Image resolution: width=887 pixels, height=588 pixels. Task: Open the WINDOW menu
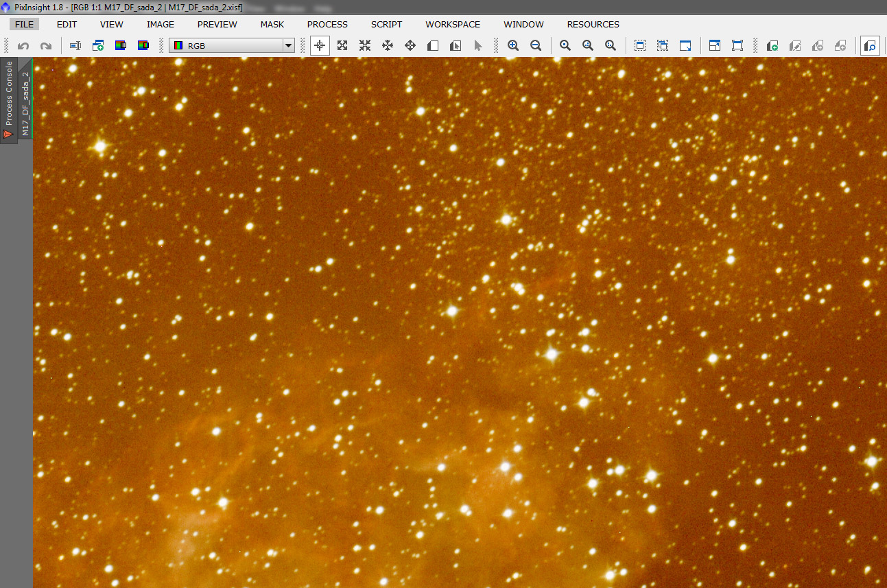[x=524, y=24]
